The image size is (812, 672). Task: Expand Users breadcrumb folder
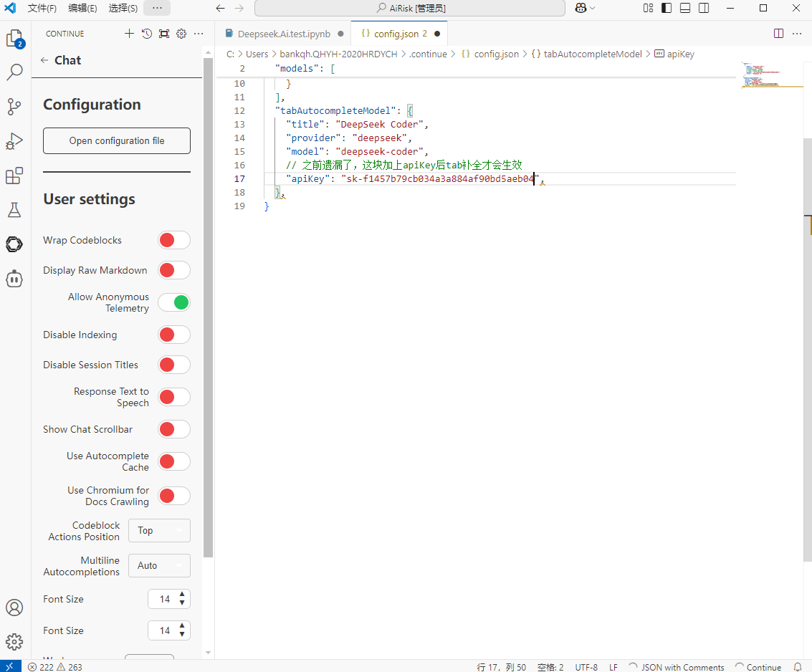[257, 54]
